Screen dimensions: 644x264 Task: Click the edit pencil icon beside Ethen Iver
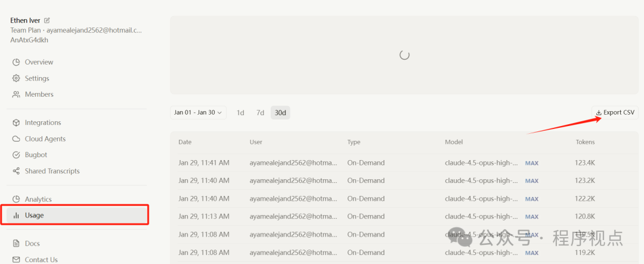click(x=47, y=20)
